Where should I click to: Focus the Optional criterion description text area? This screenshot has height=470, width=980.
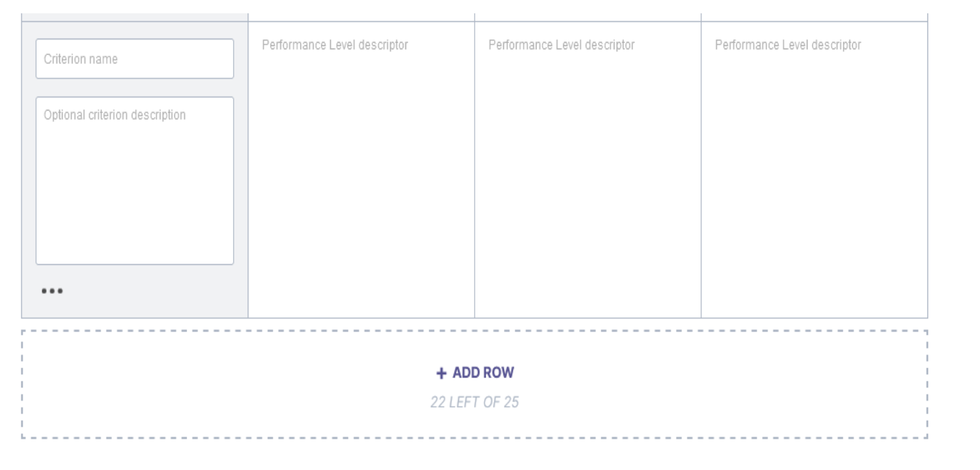click(134, 181)
